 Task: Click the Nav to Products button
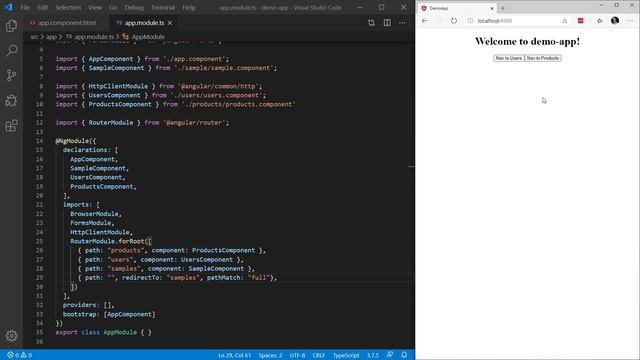coord(543,58)
